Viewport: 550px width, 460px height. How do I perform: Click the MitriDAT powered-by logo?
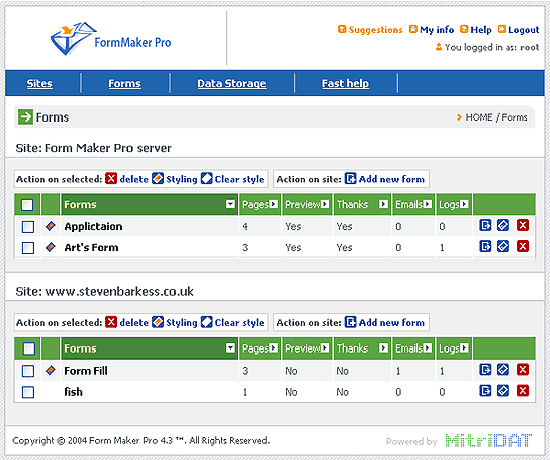pos(489,440)
